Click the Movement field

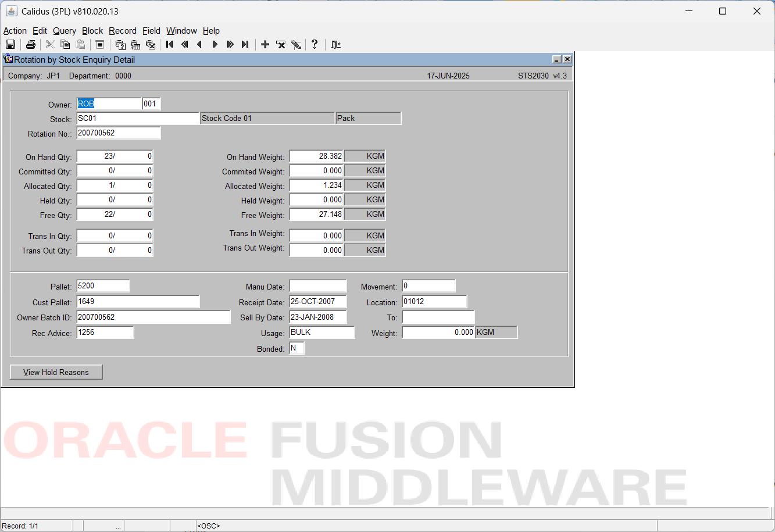(x=429, y=286)
